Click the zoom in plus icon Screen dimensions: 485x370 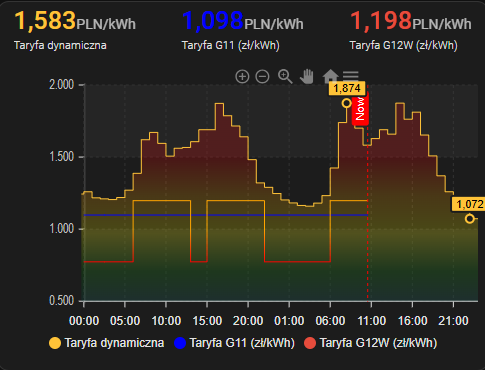pos(242,77)
